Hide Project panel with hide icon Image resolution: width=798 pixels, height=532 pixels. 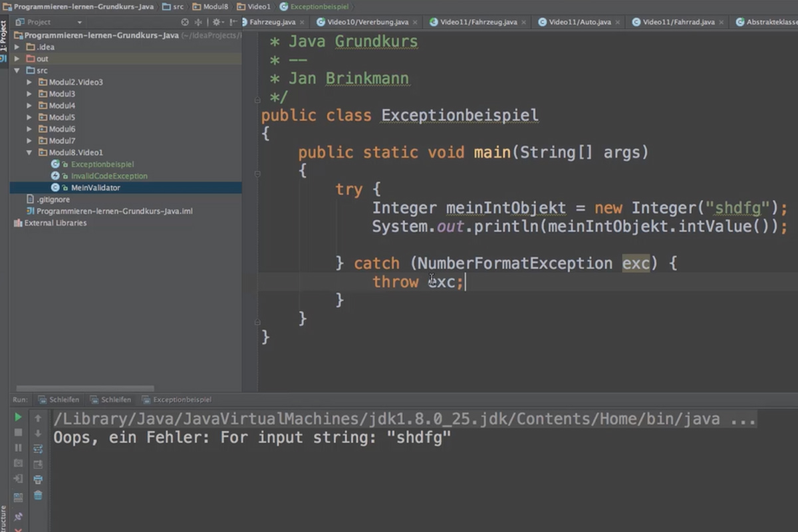(233, 22)
